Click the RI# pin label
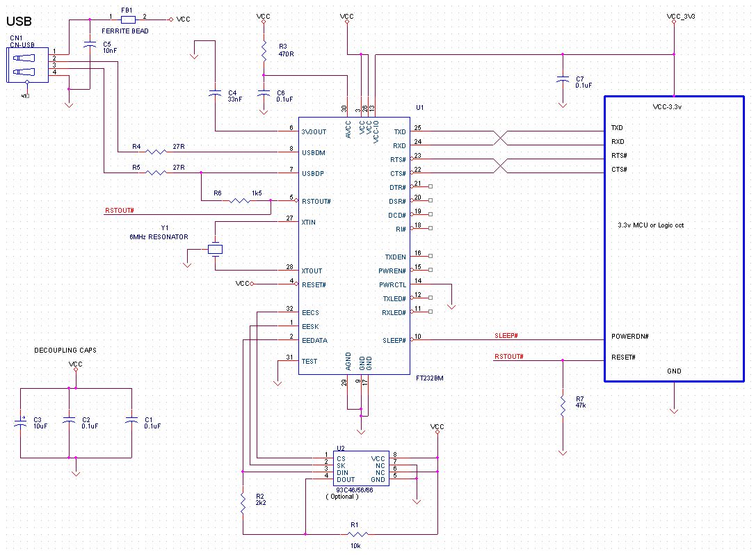This screenshot has height=555, width=756. click(401, 229)
